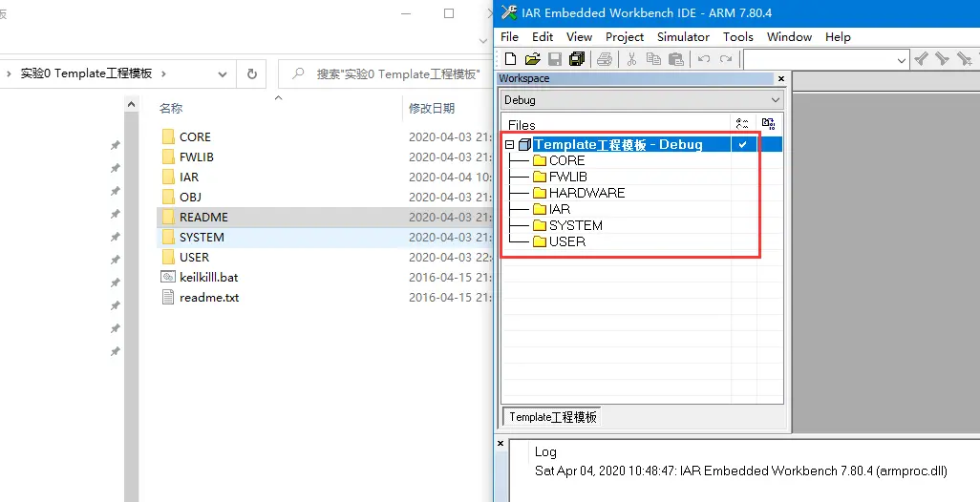This screenshot has height=502, width=980.
Task: Select FWLIB folder in Explorer
Action: pyautogui.click(x=196, y=157)
